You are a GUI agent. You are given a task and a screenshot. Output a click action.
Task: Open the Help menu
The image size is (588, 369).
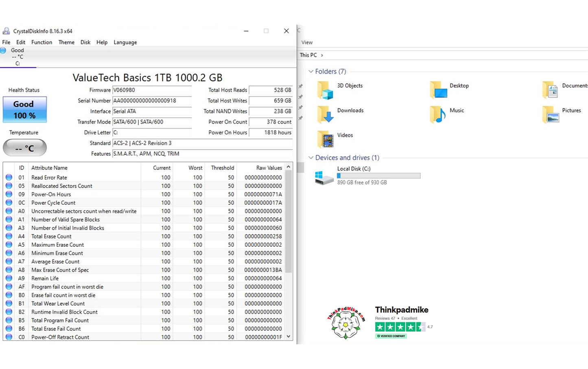[102, 42]
